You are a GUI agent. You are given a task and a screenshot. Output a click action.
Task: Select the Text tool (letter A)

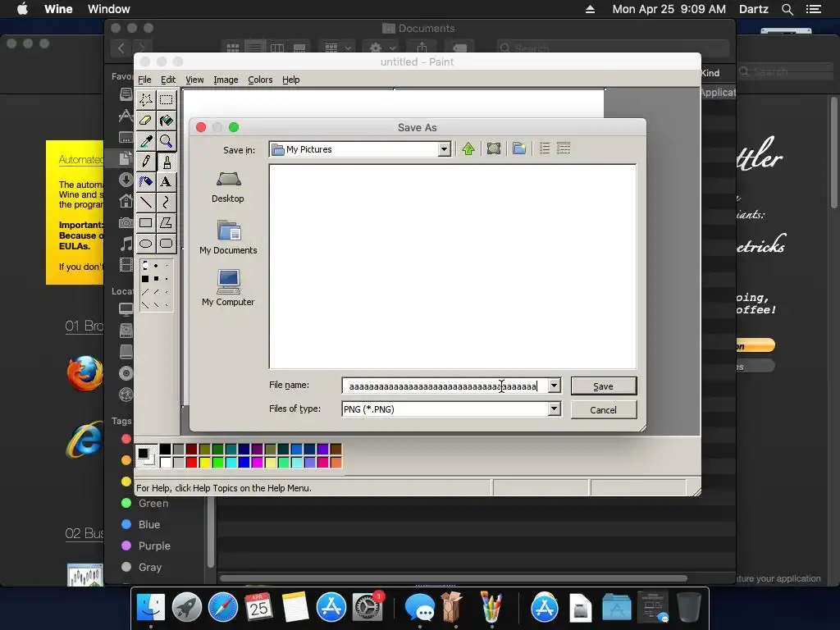point(166,181)
